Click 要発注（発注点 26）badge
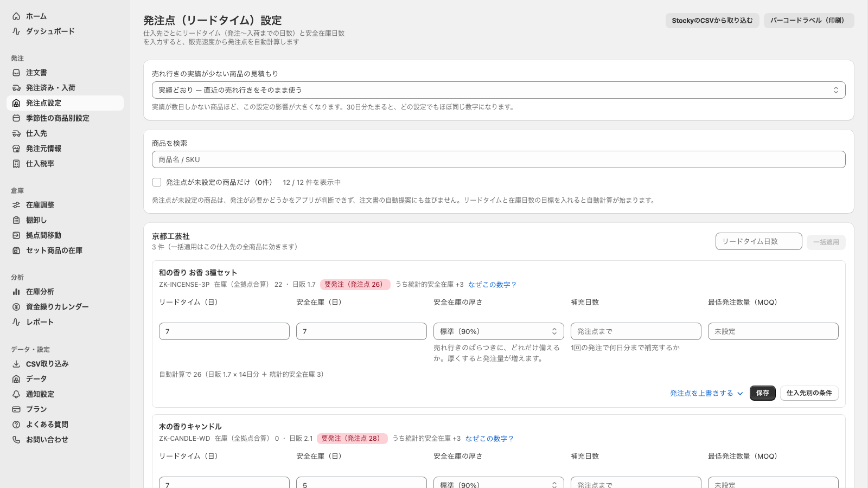Viewport: 868px width, 488px height. 355,285
